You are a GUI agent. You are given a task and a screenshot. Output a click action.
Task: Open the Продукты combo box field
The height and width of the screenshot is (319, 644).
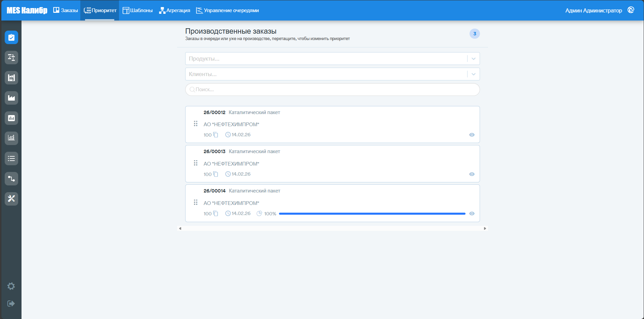coord(332,59)
